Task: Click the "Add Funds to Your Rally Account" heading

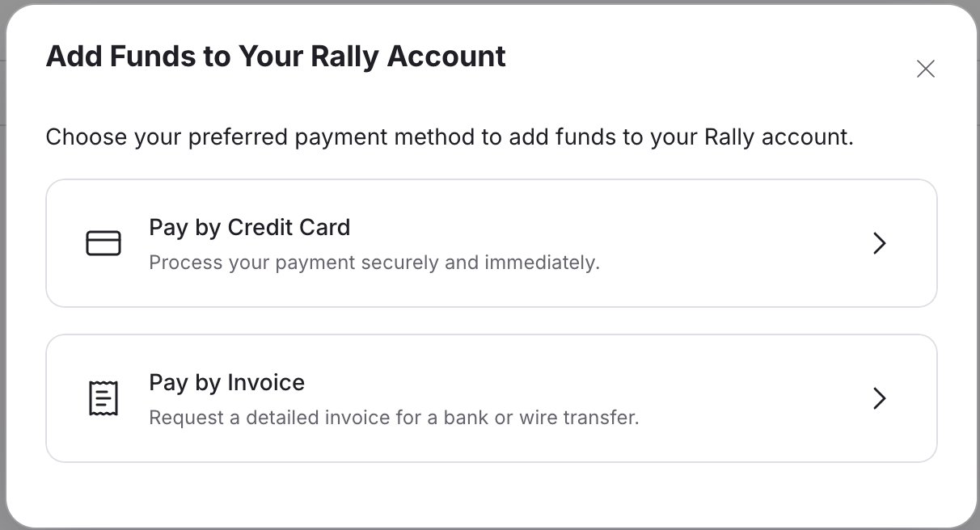Action: tap(276, 57)
